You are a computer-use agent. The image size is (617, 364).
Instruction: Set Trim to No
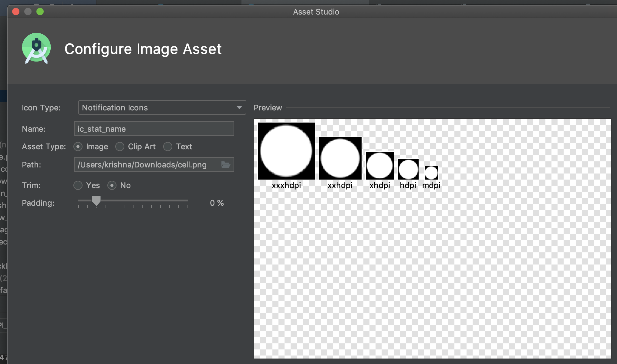pos(112,185)
